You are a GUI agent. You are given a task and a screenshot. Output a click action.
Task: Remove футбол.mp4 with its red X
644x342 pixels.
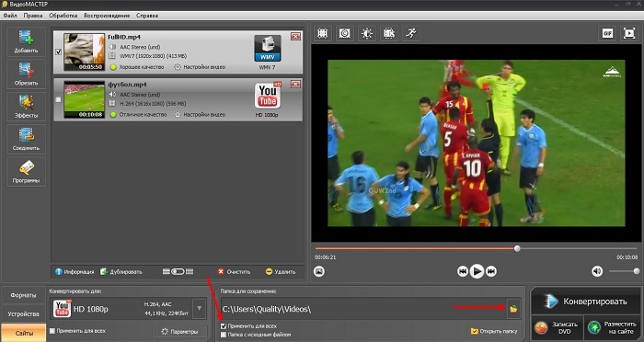click(x=295, y=85)
